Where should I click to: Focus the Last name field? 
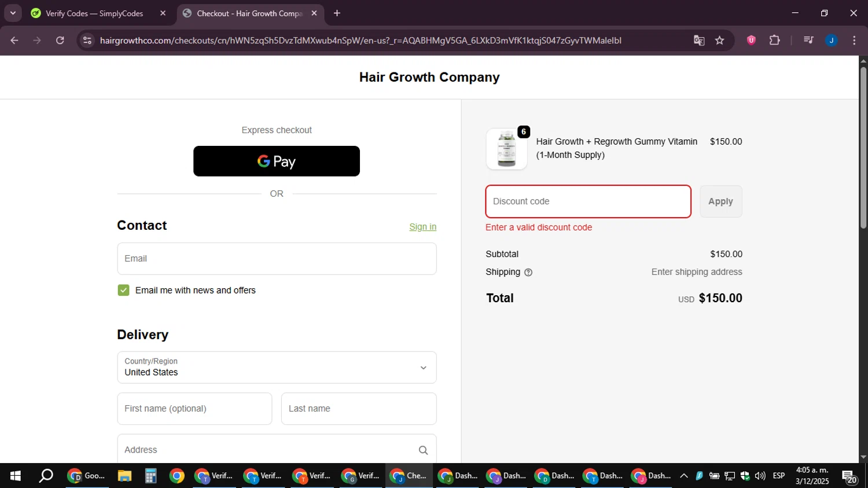[359, 409]
